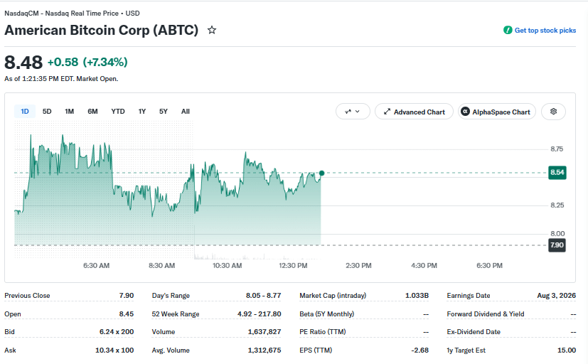Click the Previous Close label
Image resolution: width=588 pixels, height=364 pixels.
click(x=27, y=296)
